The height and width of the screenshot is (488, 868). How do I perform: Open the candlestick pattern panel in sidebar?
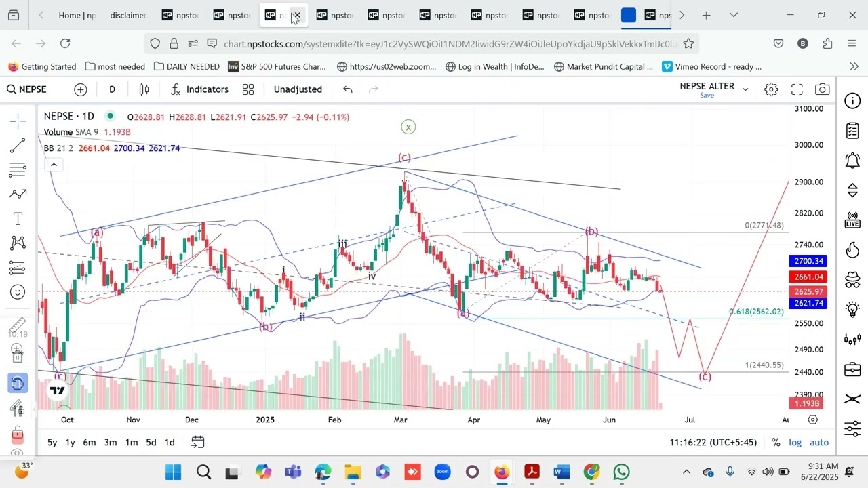[x=852, y=340]
